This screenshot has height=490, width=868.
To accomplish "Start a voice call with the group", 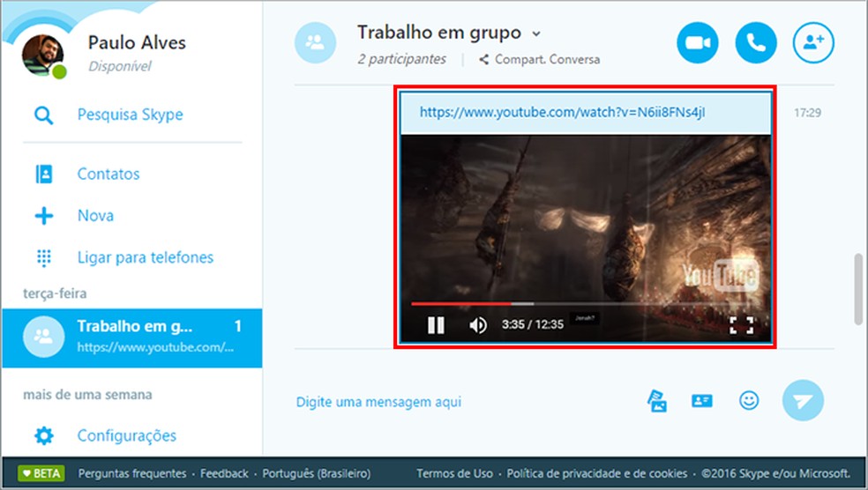I will coord(756,42).
